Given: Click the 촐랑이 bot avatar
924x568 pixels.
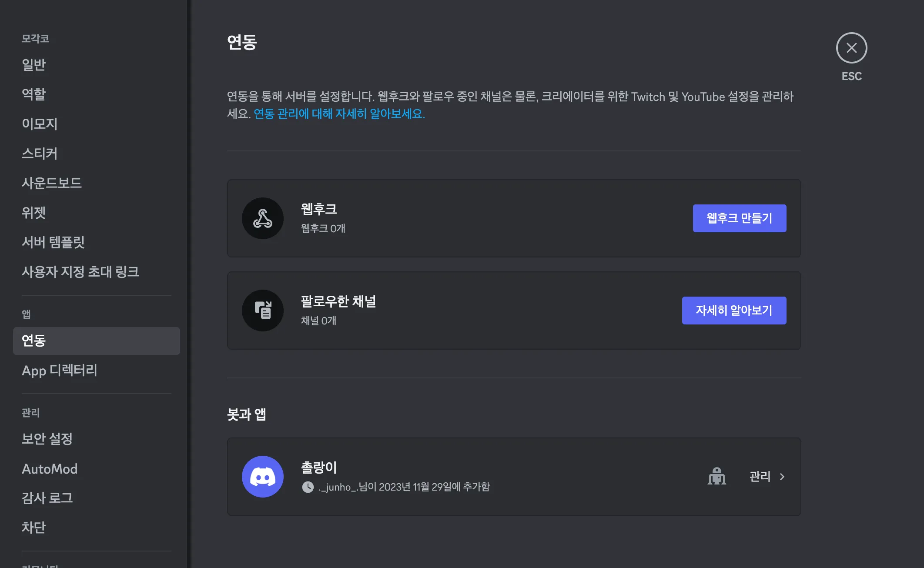Looking at the screenshot, I should [x=263, y=477].
